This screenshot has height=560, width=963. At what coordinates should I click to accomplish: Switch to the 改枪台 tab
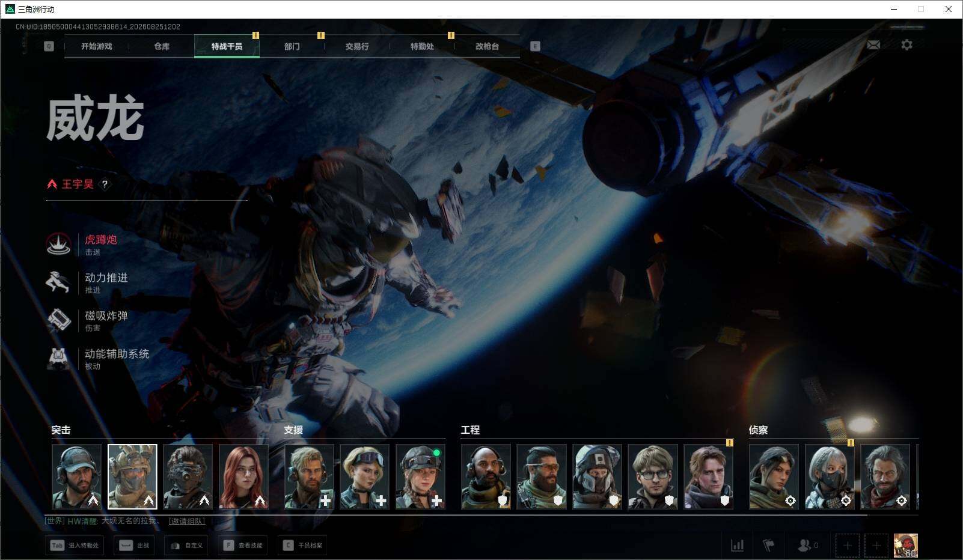point(487,46)
